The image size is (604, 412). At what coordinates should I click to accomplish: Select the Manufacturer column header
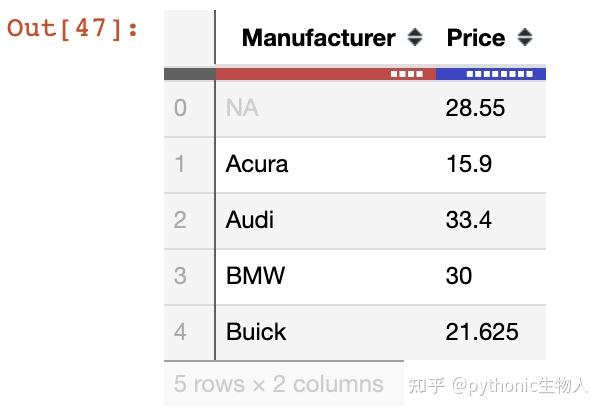(319, 39)
